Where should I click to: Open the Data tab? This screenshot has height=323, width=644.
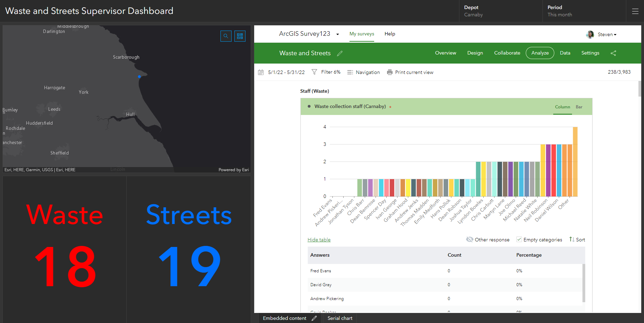pos(565,53)
